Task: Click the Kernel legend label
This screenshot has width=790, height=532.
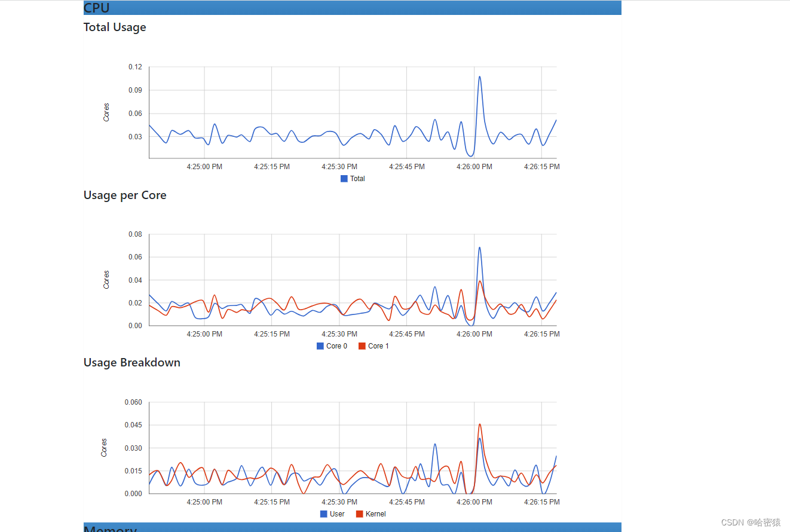Action: 375,514
